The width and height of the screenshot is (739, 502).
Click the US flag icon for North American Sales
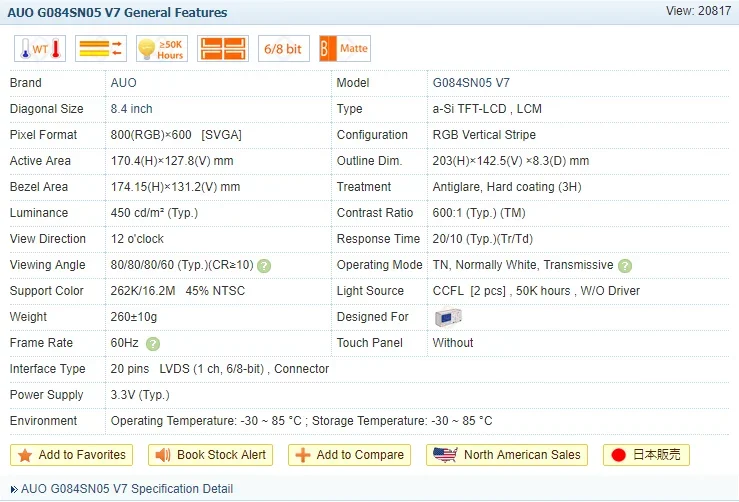[x=445, y=454]
